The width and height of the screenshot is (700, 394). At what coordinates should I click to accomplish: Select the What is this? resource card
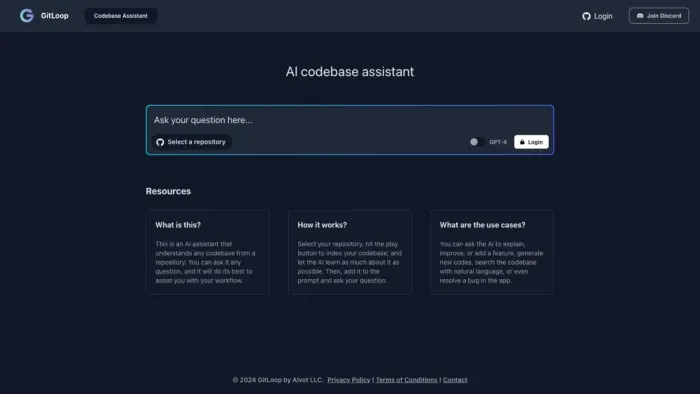(208, 252)
